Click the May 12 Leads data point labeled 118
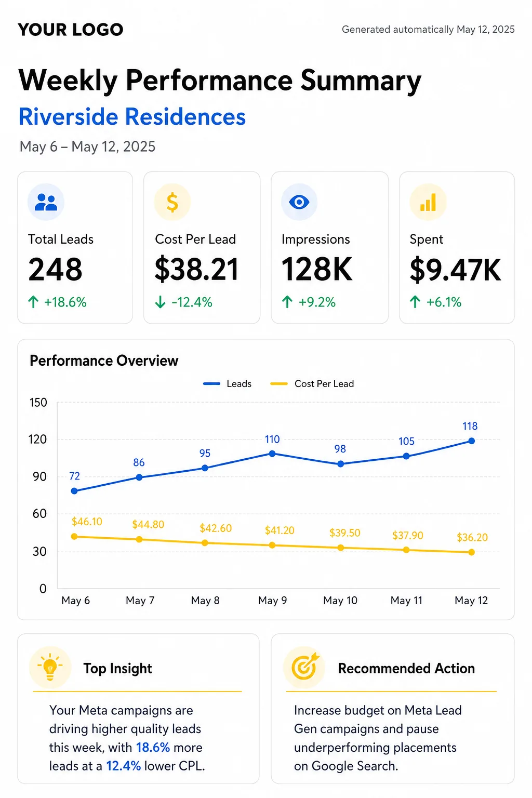Screen dimensions: 532x798 [x=472, y=441]
